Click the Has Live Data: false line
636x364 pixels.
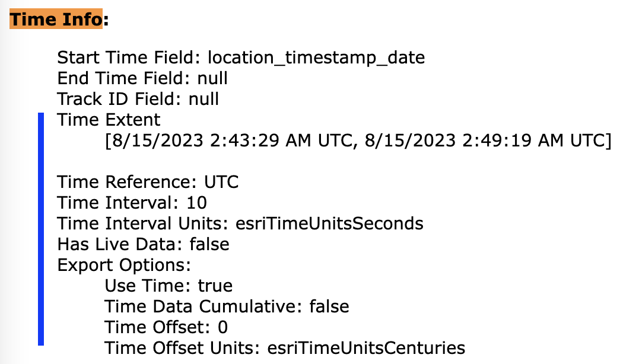[143, 244]
